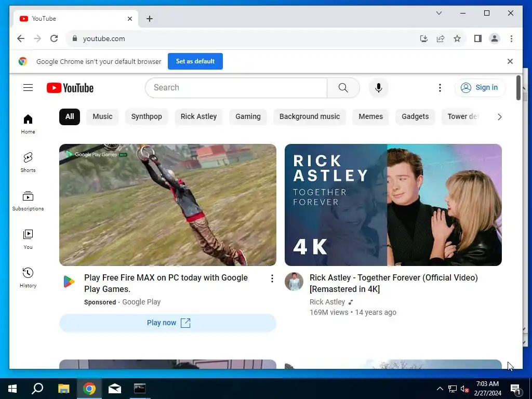Open a new browser tab
The height and width of the screenshot is (399, 532).
click(150, 19)
